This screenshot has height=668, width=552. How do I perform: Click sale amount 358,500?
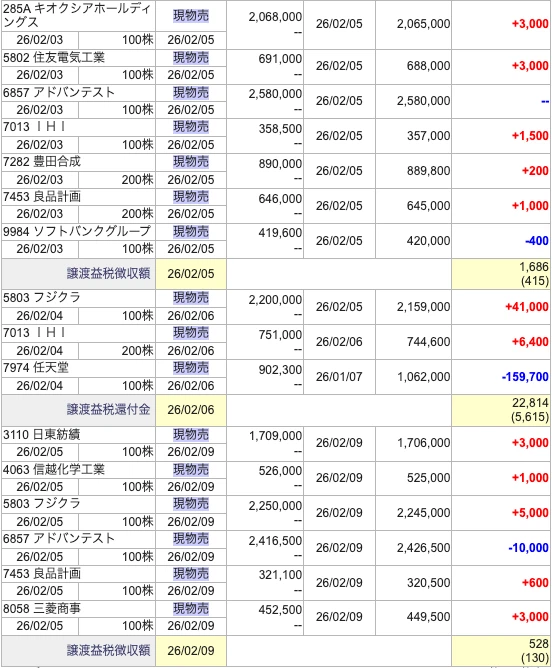280,129
